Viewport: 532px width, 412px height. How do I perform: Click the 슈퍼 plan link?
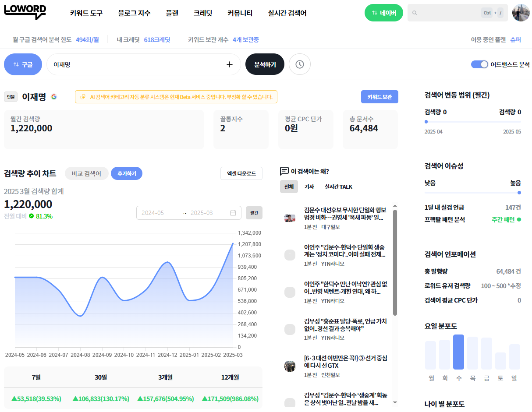[x=516, y=39]
